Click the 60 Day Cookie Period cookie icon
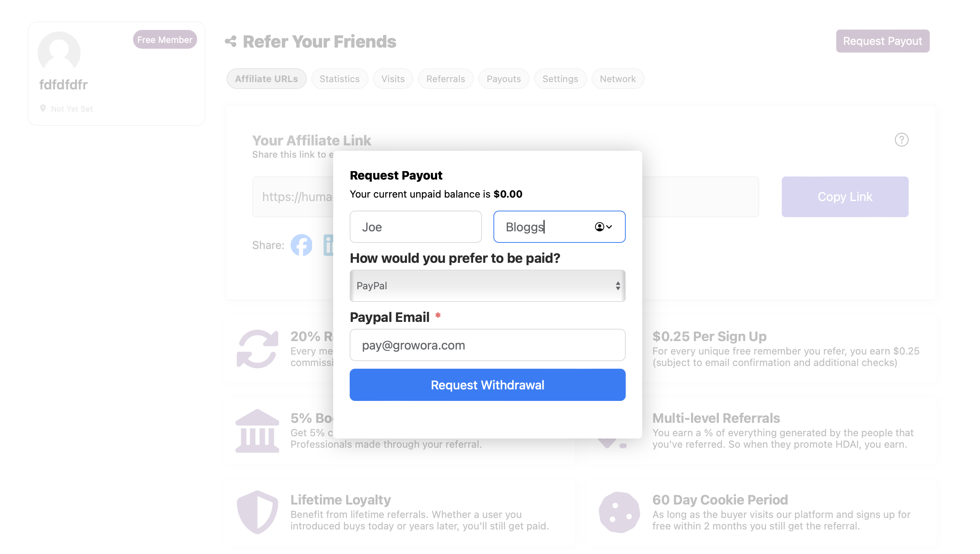980x554 pixels. pyautogui.click(x=619, y=513)
